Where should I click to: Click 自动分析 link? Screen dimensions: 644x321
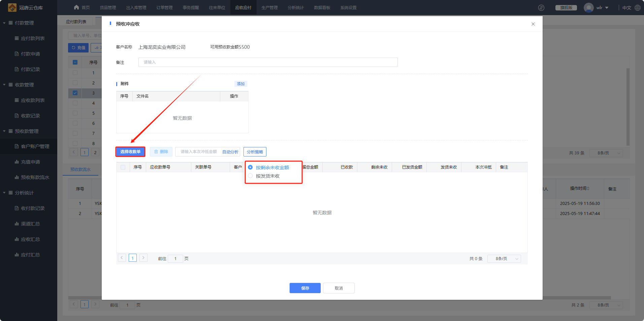tap(230, 152)
